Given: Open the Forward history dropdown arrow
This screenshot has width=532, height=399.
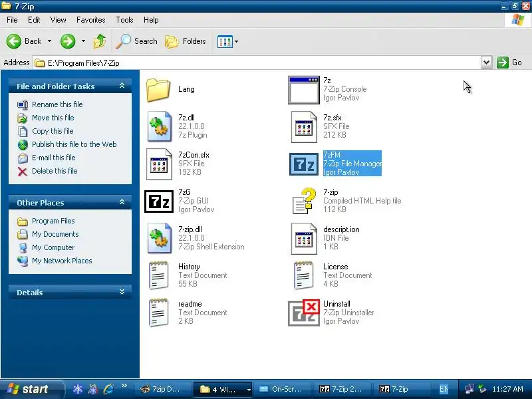Looking at the screenshot, I should (x=84, y=41).
